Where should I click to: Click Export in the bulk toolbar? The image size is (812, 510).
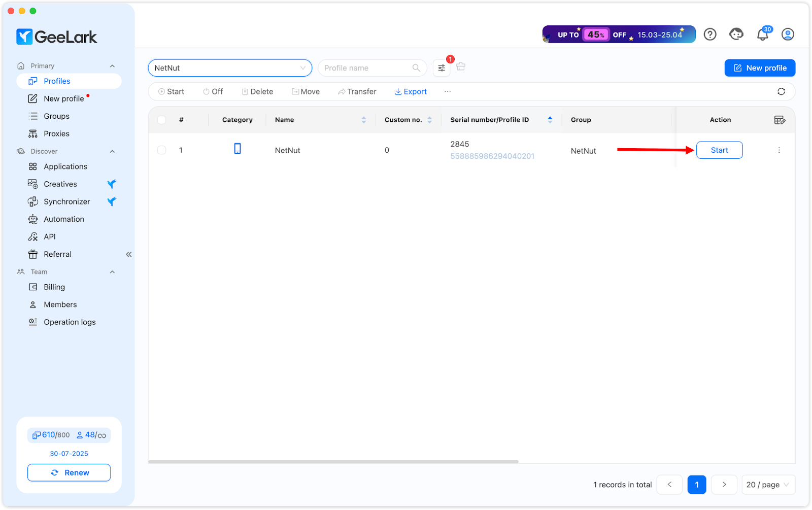coord(411,91)
